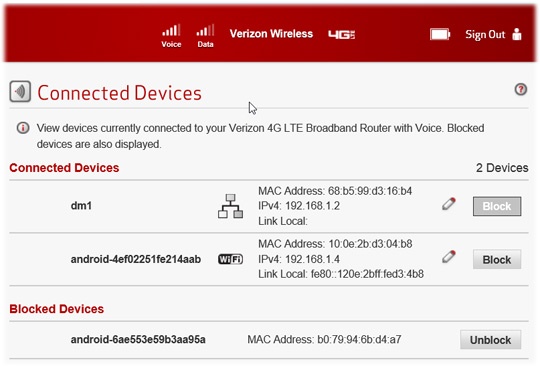Click the info icon next to description text
Image resolution: width=540 pixels, height=368 pixels.
click(23, 128)
